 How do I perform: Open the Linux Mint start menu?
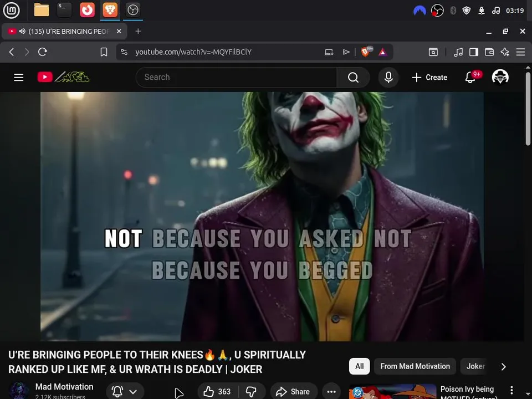[11, 10]
